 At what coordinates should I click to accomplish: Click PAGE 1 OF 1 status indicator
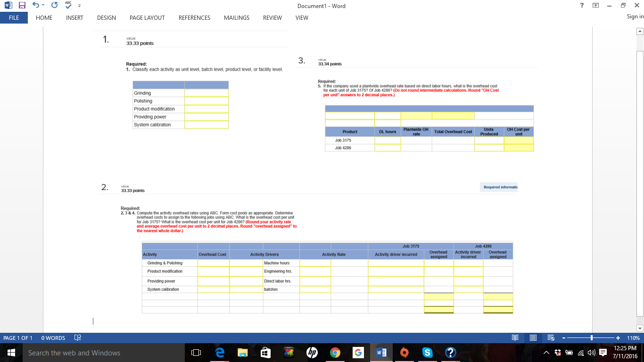click(18, 338)
